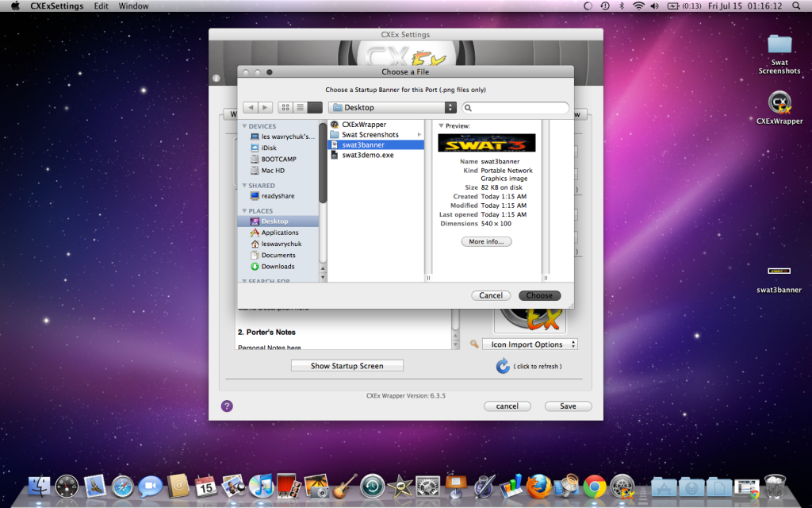Screen dimensions: 812x508
Task: Click the More info... button
Action: pos(486,241)
